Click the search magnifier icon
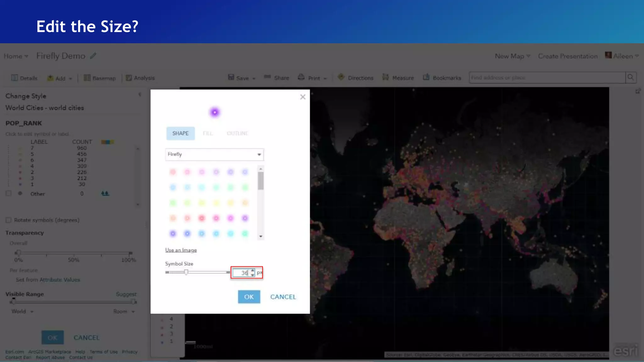This screenshot has height=362, width=644. [x=630, y=77]
